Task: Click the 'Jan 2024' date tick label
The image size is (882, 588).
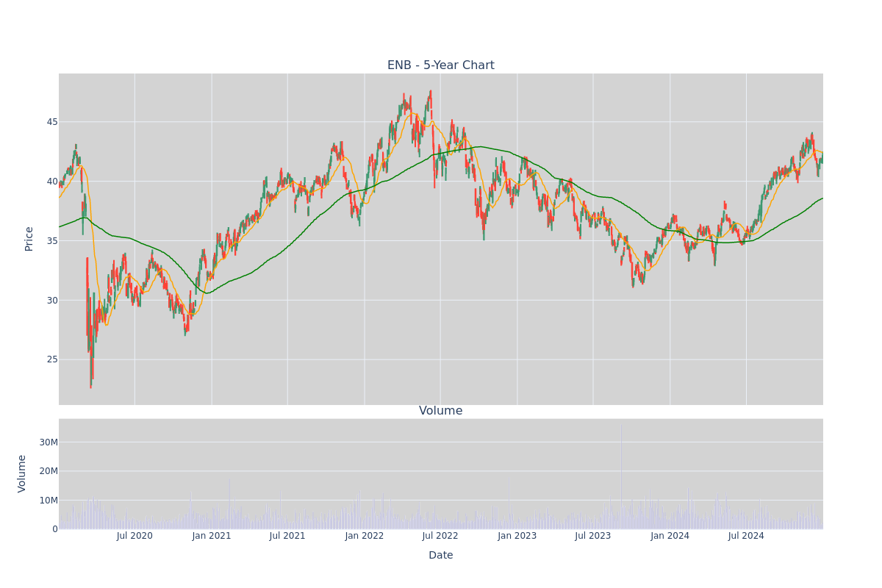Action: click(670, 536)
